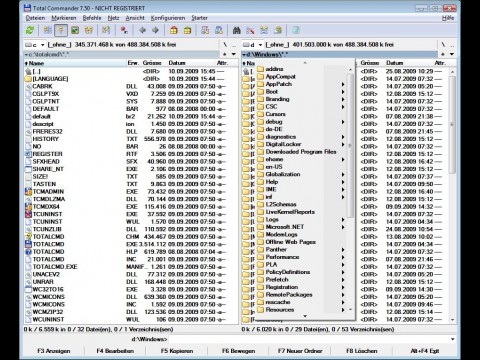
Task: Open the Markieren menu
Action: click(64, 18)
